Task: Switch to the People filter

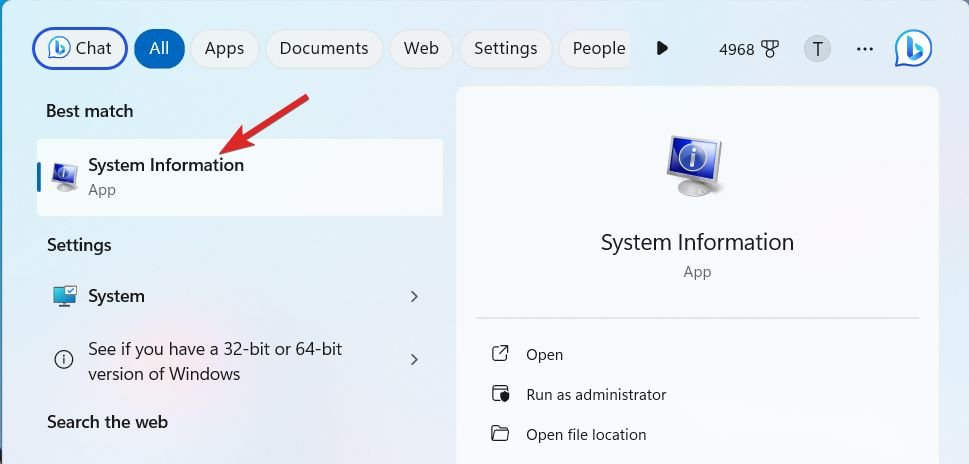Action: pos(596,48)
